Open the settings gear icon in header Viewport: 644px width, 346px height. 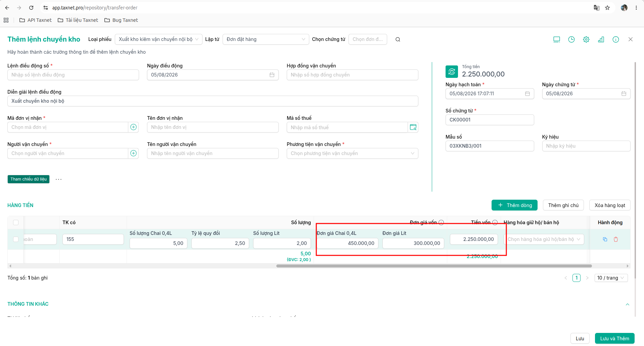point(586,40)
